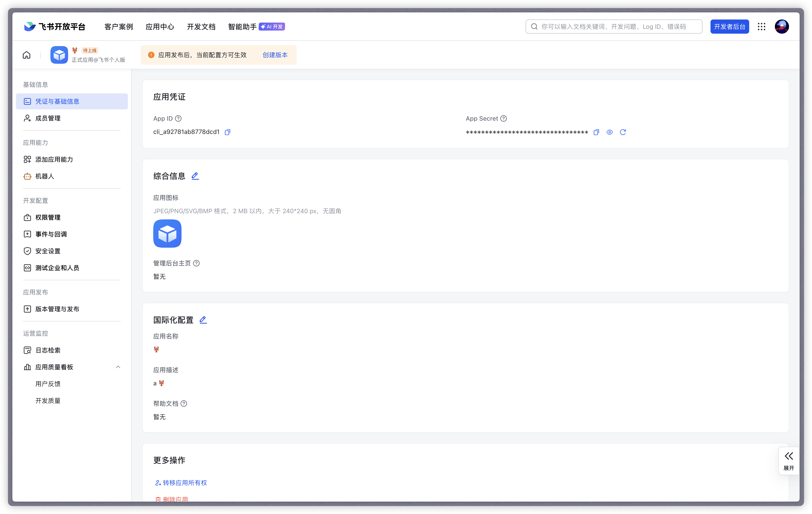Collapse 应用质量看板 section chevron
This screenshot has width=812, height=514.
click(118, 367)
